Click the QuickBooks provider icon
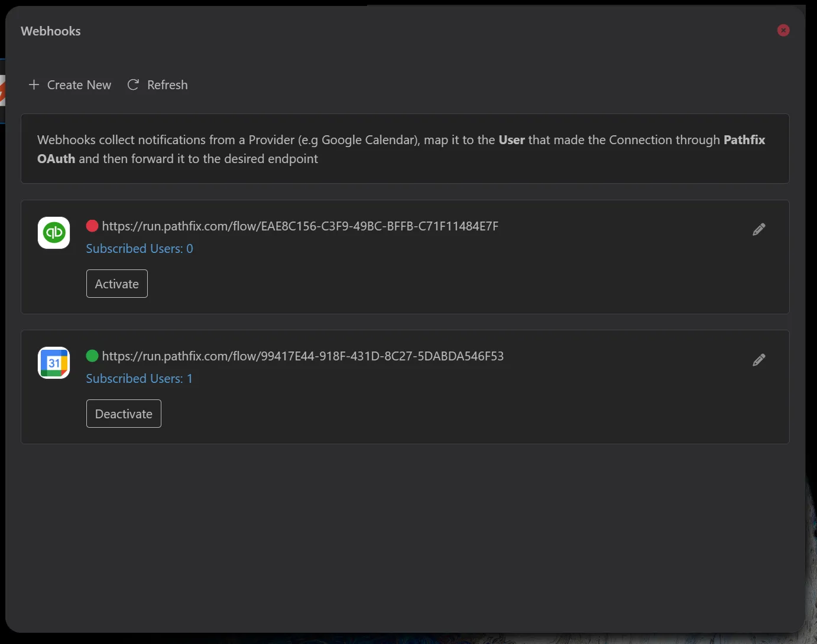Screen dimensions: 817x644 (x=54, y=233)
